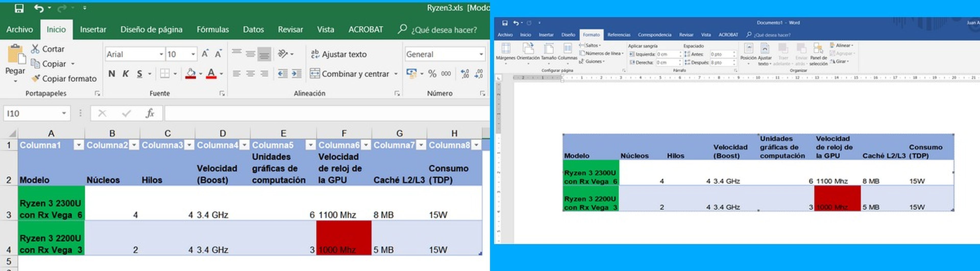Open Columna8 filter dropdown
The image size is (980, 271).
point(476,145)
